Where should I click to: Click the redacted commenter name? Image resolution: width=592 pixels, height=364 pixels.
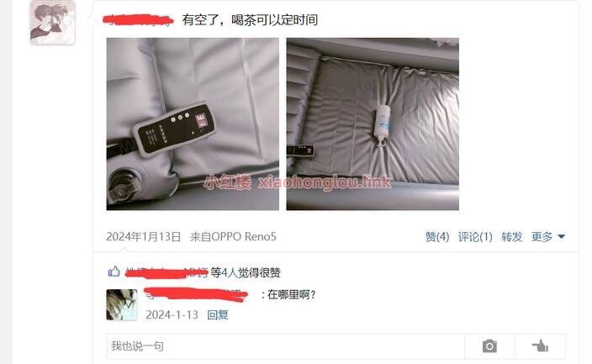pos(196,294)
